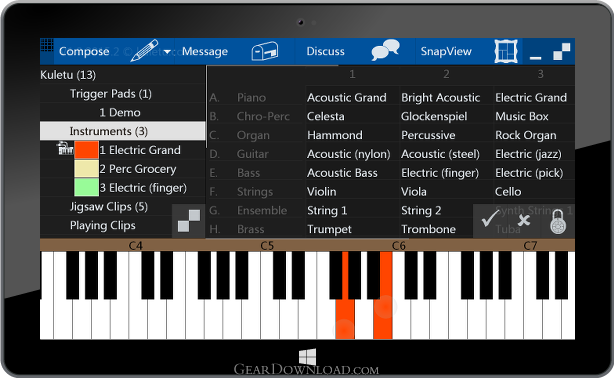Click the checkered squares icon beside Playing Clips

pyautogui.click(x=189, y=221)
